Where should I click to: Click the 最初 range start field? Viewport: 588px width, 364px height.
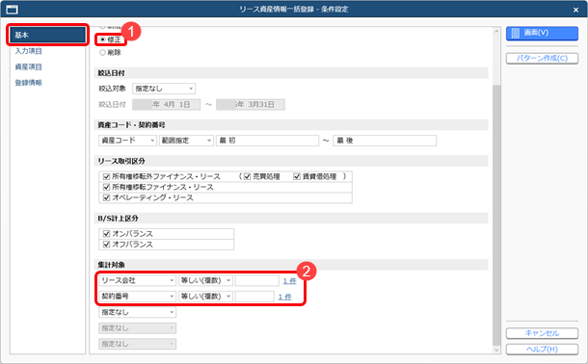click(x=267, y=141)
